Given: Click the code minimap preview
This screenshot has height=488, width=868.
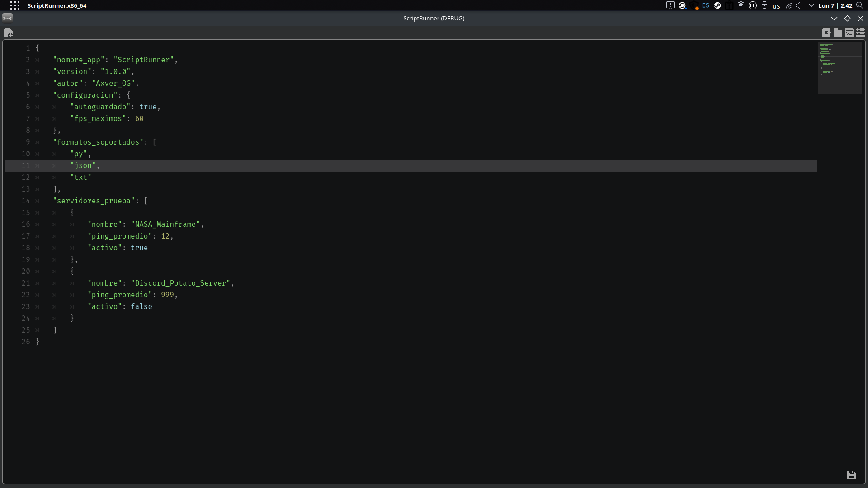Looking at the screenshot, I should pos(840,68).
